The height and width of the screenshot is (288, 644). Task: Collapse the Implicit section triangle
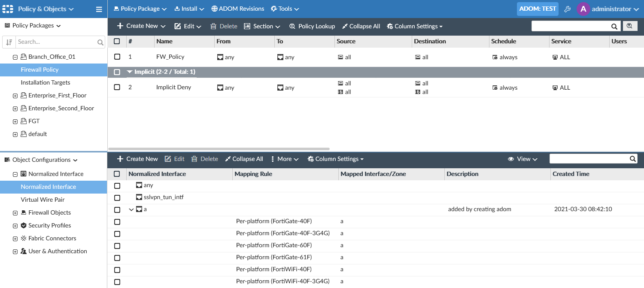tap(130, 72)
